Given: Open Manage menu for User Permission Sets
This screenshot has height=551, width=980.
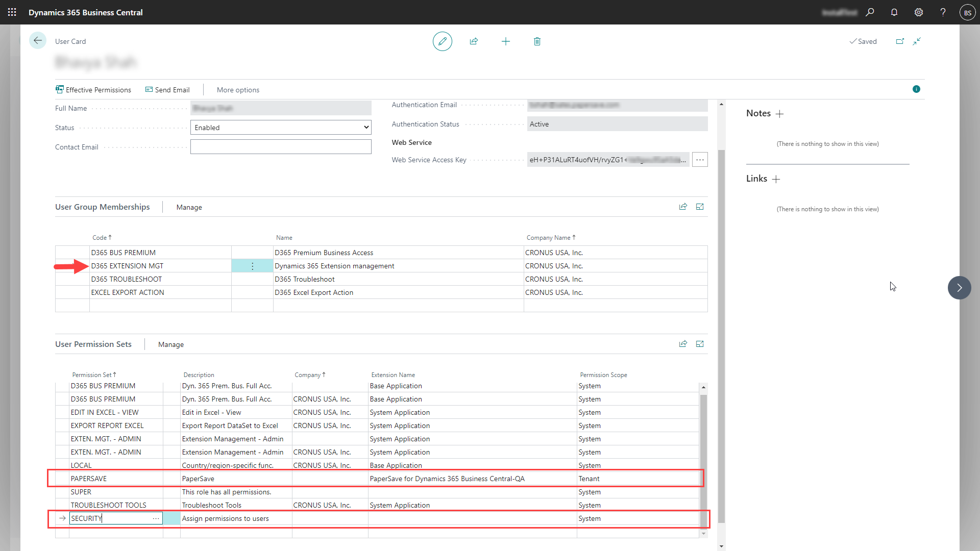Looking at the screenshot, I should pyautogui.click(x=170, y=344).
